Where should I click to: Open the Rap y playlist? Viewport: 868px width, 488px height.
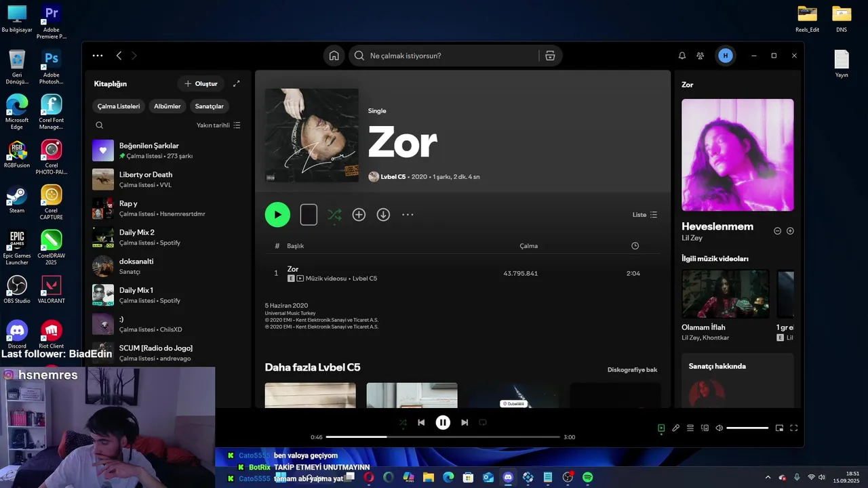point(168,208)
